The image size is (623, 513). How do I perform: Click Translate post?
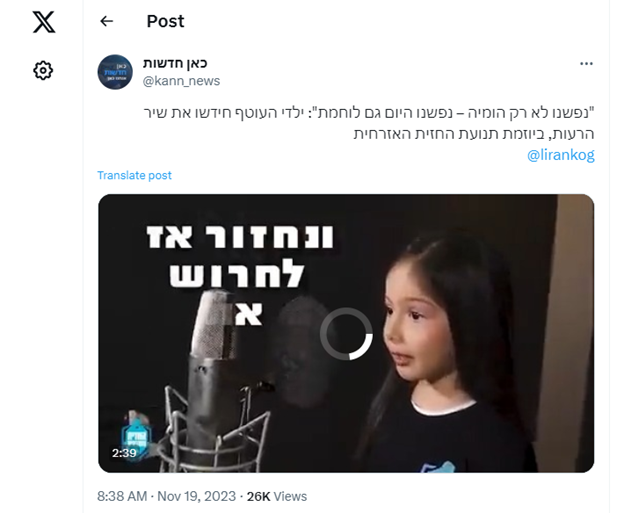[134, 175]
